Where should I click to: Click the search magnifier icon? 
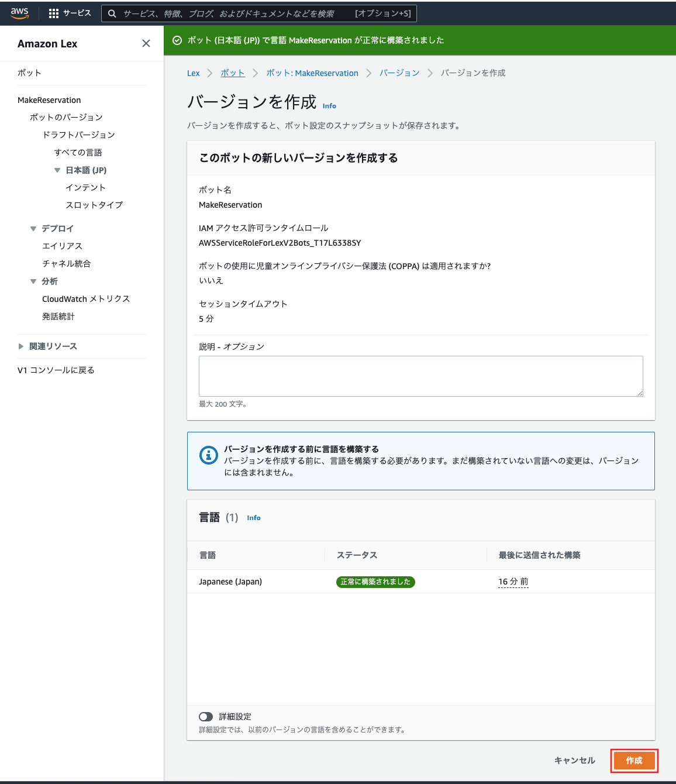point(112,13)
